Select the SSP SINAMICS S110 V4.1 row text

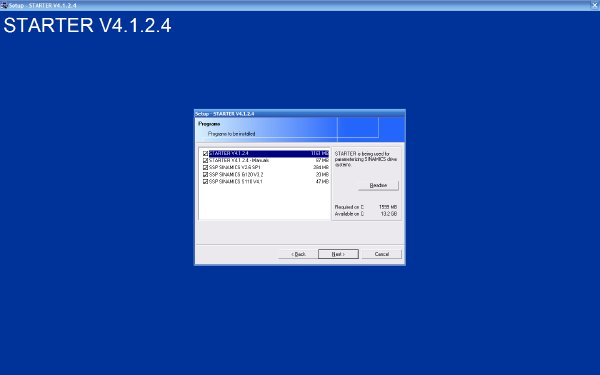tap(236, 182)
